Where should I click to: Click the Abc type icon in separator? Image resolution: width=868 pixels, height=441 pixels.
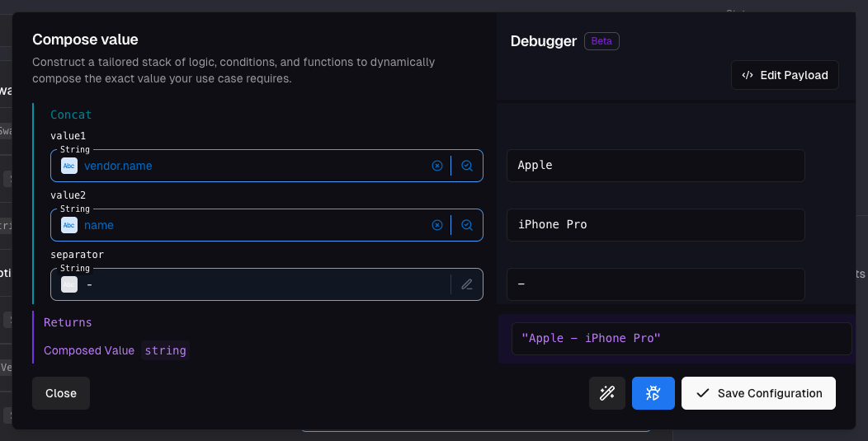click(x=69, y=284)
